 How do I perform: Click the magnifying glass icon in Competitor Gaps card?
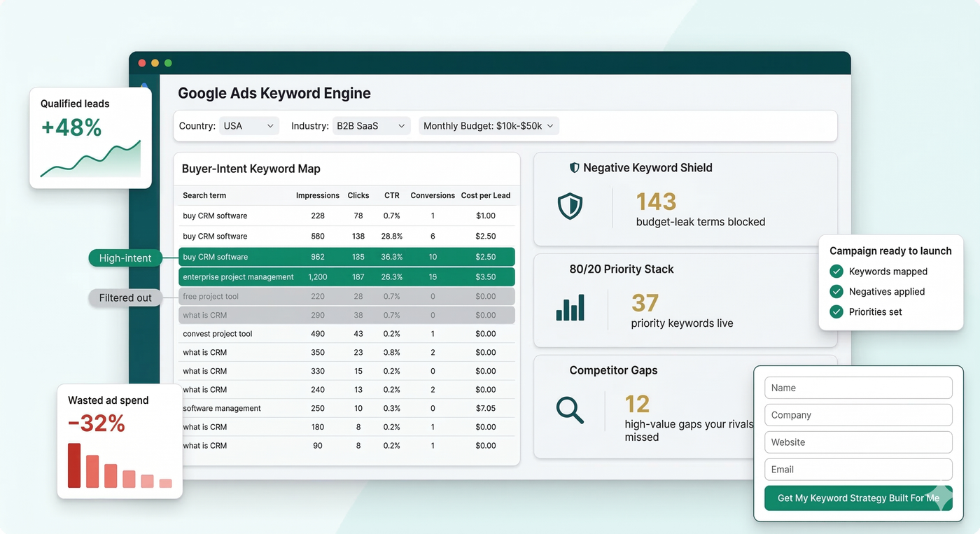[x=570, y=412]
